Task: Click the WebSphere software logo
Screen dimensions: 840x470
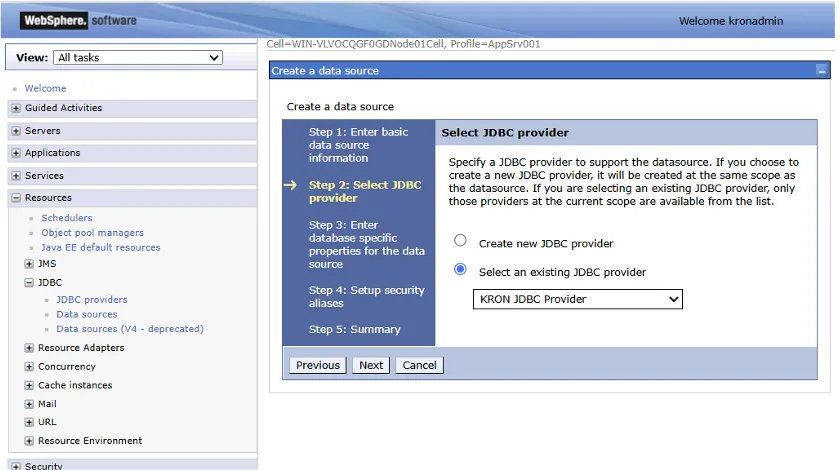Action: [78, 21]
